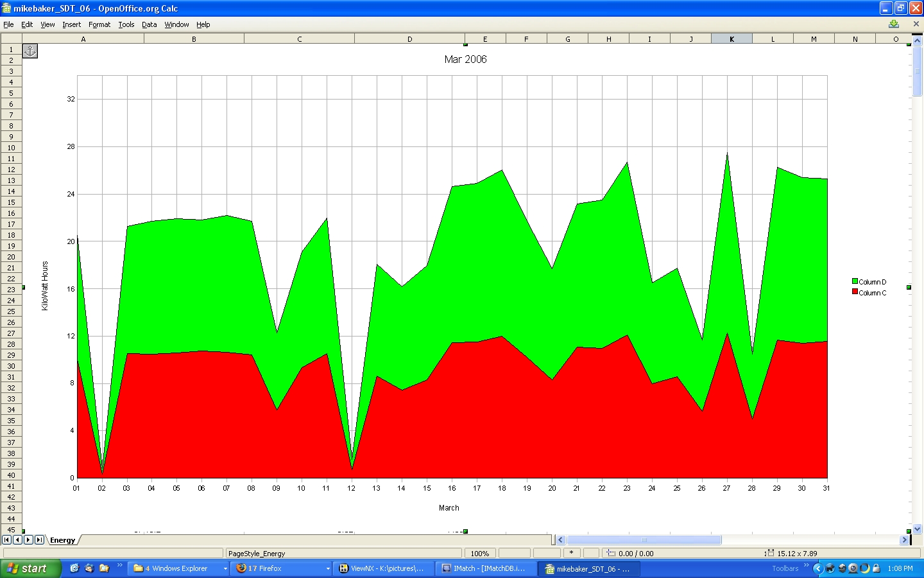
Task: Open the Data menu
Action: point(149,24)
